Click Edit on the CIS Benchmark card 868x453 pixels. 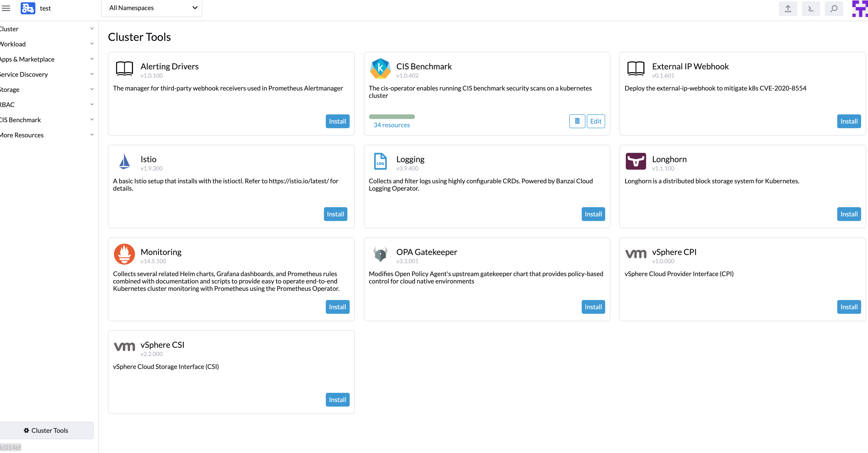[x=596, y=121]
